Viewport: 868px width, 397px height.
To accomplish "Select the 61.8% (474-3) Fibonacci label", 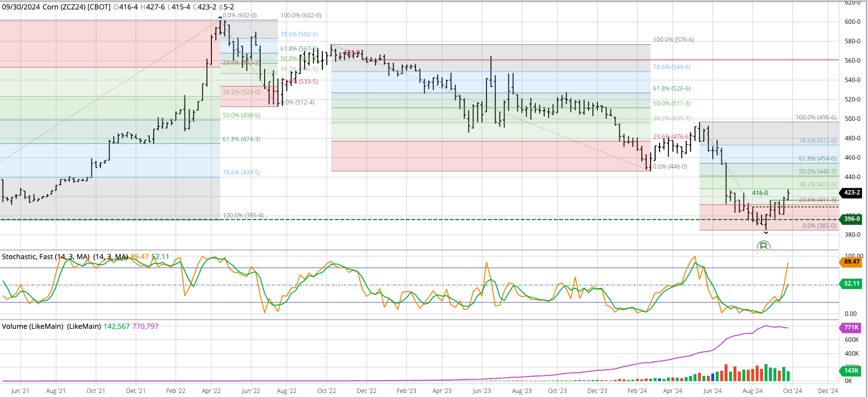I will coord(241,139).
